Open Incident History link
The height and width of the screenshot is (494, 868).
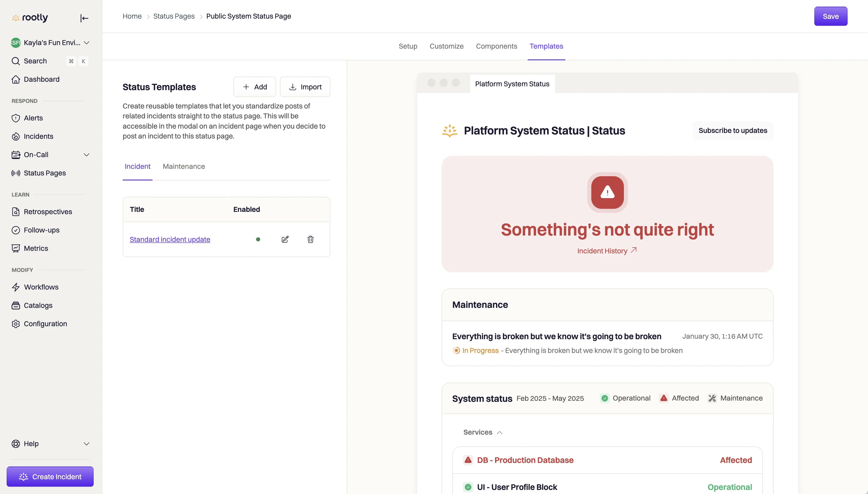pos(607,251)
